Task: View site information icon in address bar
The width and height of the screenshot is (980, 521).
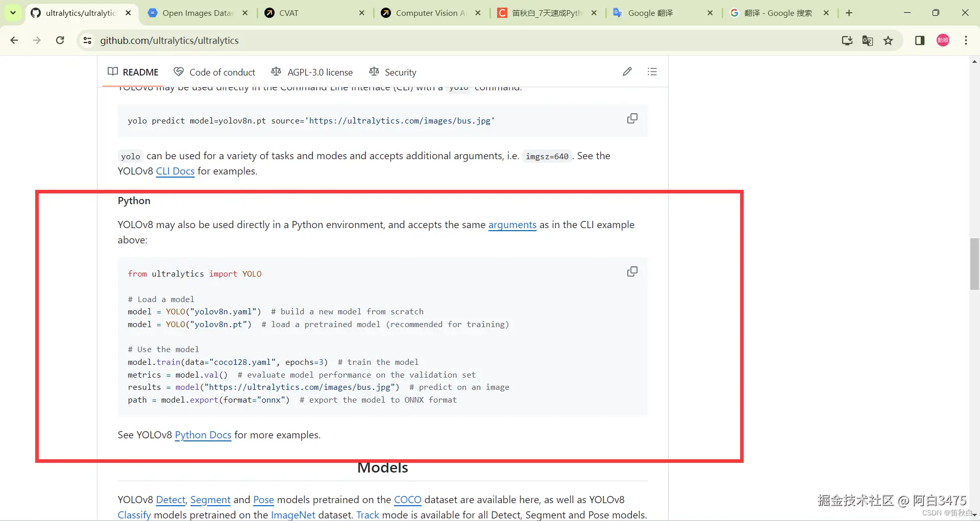Action: (x=87, y=40)
